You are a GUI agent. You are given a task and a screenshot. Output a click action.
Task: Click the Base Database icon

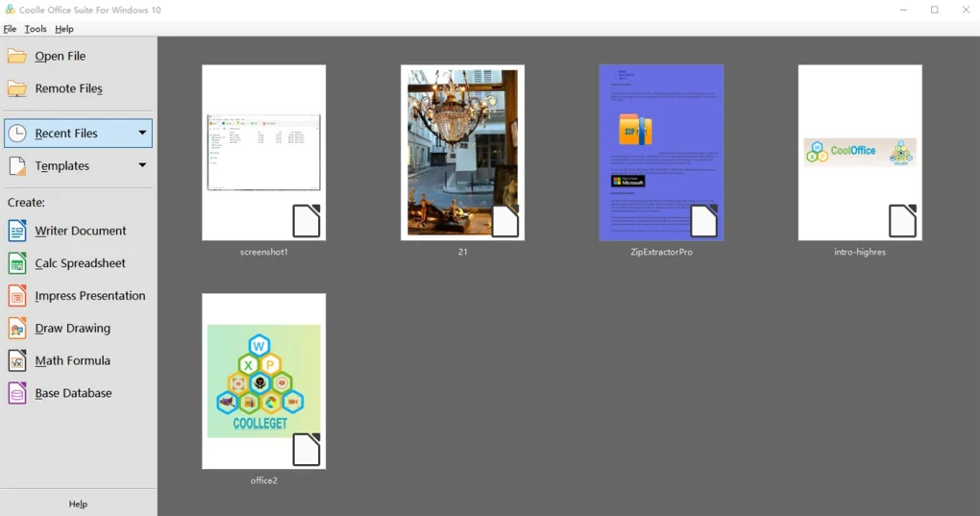(17, 393)
